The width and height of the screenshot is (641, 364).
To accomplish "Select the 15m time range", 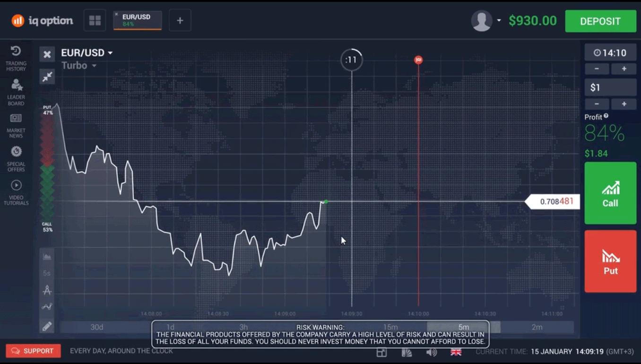I will pos(390,327).
